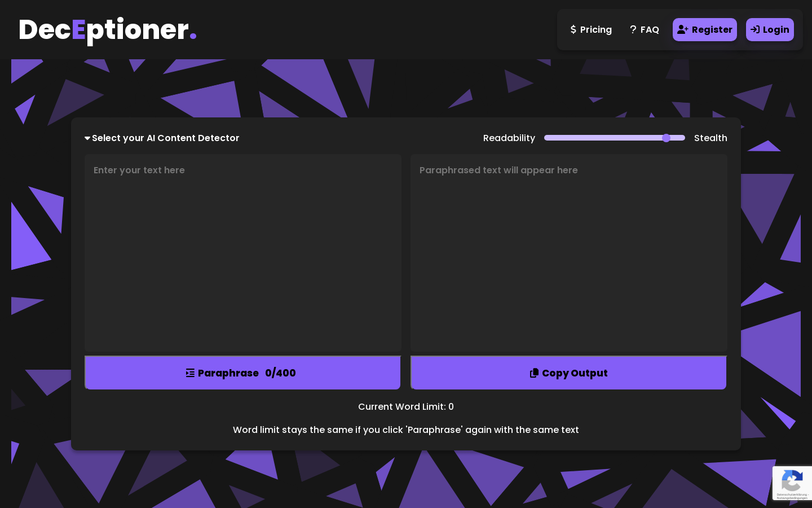Viewport: 812px width, 508px height.
Task: Click the dollar sign icon beside Pricing
Action: click(x=573, y=29)
